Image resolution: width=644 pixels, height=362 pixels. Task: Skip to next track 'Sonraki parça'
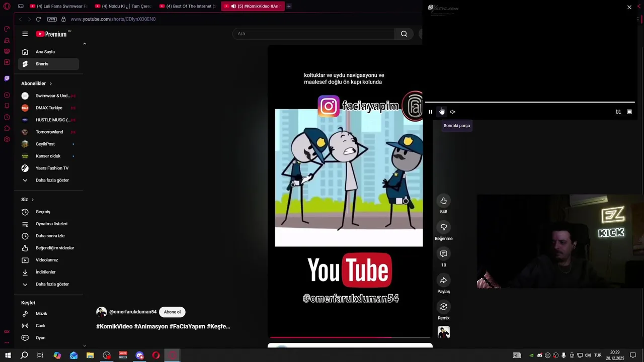(x=441, y=112)
